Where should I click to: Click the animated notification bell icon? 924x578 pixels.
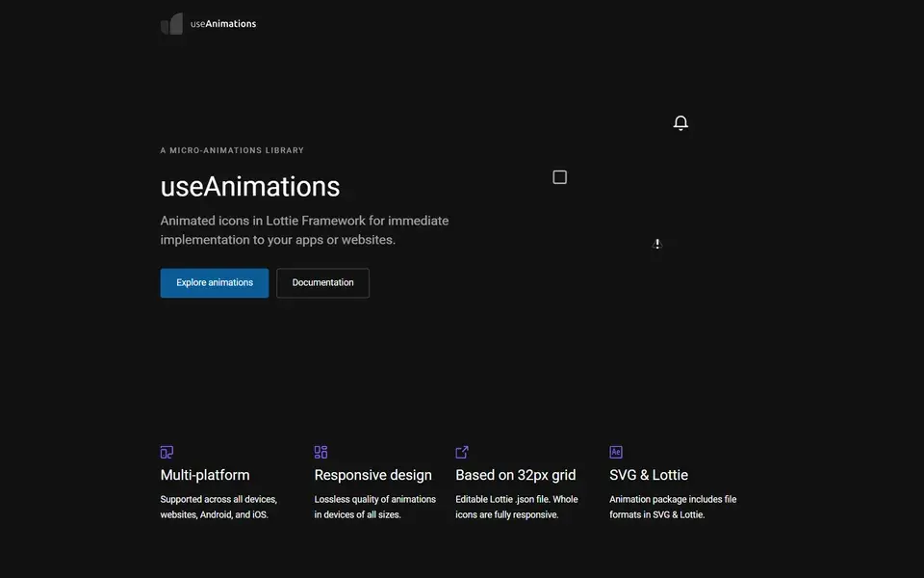[680, 122]
